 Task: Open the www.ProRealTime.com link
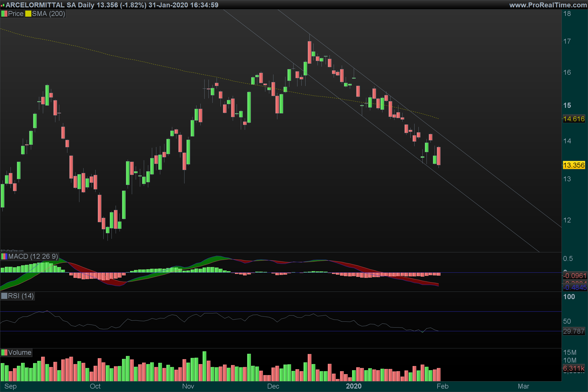pyautogui.click(x=548, y=5)
